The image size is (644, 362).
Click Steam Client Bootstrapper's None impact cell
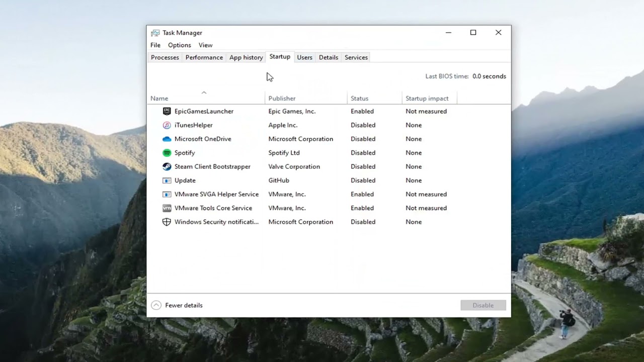[414, 166]
